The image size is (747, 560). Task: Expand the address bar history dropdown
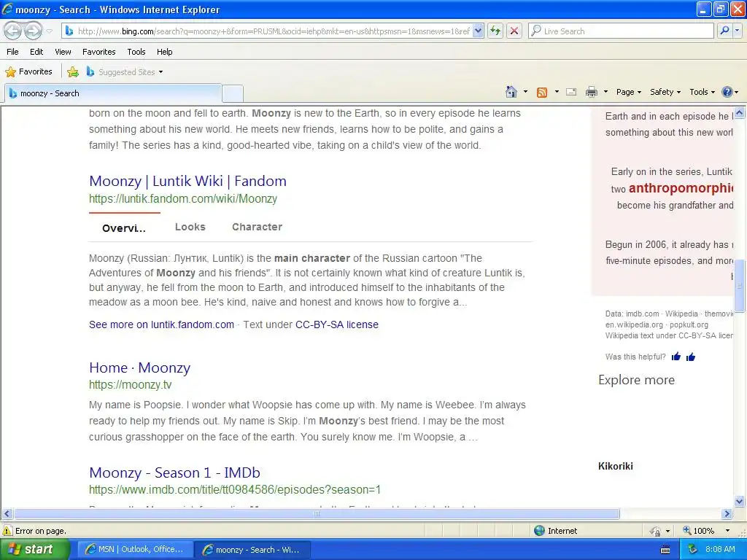click(479, 31)
